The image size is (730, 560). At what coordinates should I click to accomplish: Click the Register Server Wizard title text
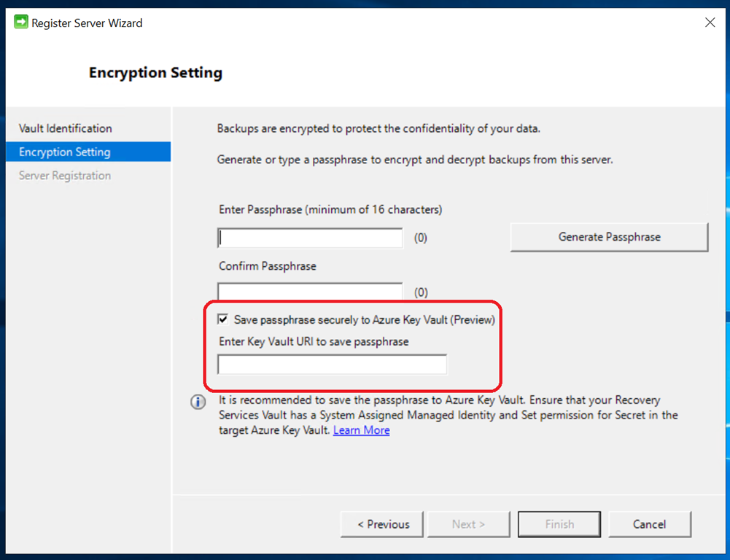click(87, 23)
